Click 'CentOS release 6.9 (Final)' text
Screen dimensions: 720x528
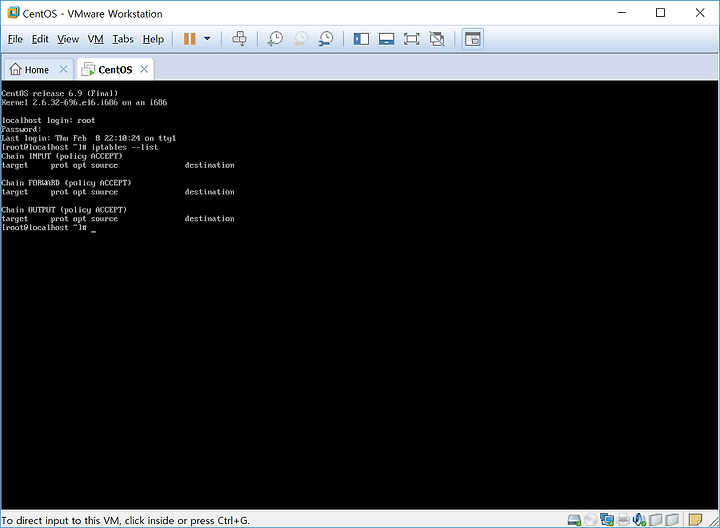click(59, 93)
